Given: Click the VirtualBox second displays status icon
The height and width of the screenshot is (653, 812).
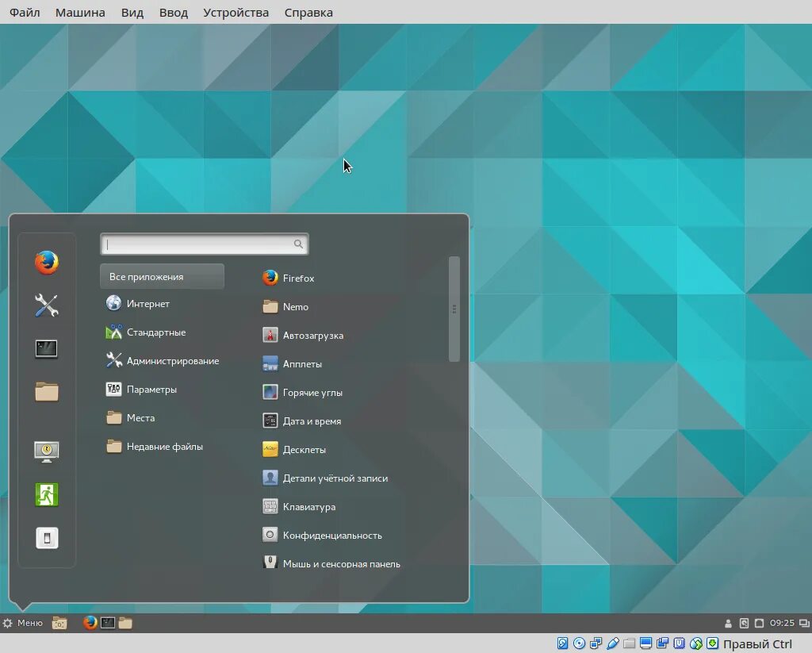Looking at the screenshot, I should click(662, 643).
